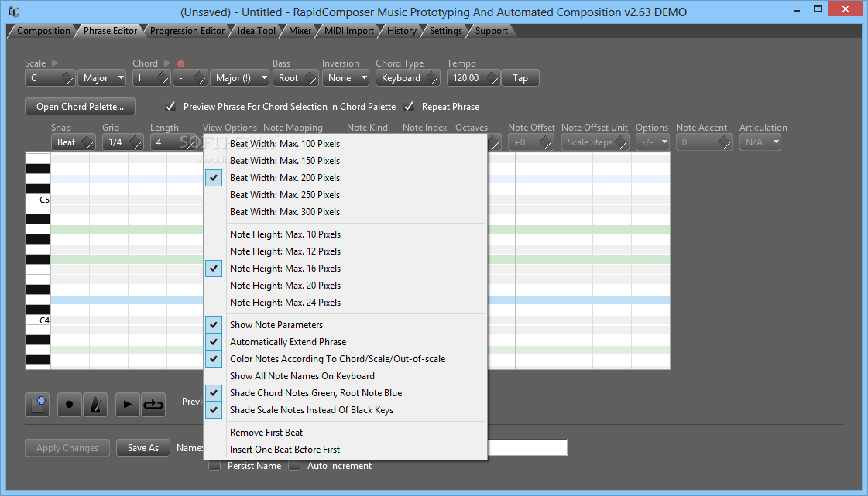Open the Settings tab
868x496 pixels.
pos(445,31)
